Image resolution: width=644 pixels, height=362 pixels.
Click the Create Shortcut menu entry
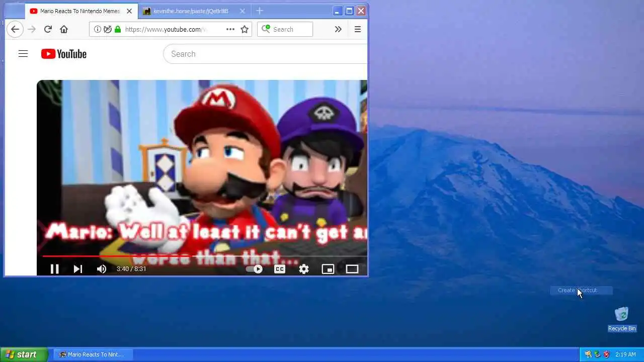click(x=581, y=290)
